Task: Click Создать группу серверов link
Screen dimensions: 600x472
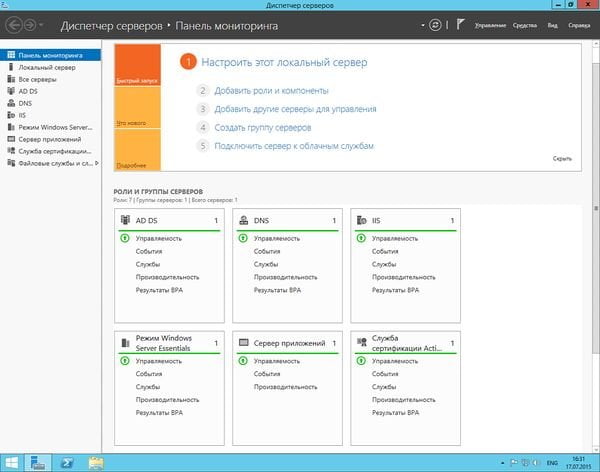Action: click(x=262, y=127)
